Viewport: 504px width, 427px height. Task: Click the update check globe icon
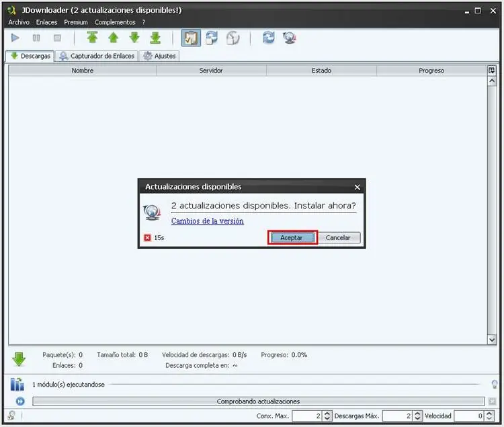point(290,38)
